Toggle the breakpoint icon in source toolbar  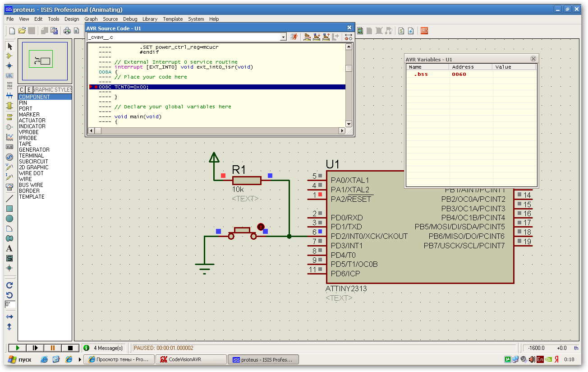[x=348, y=37]
